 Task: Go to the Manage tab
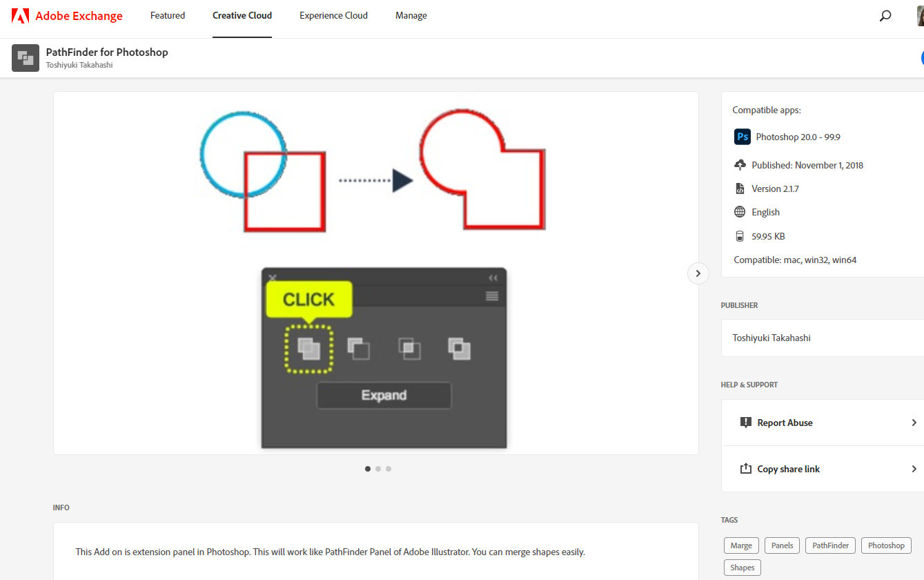point(411,16)
